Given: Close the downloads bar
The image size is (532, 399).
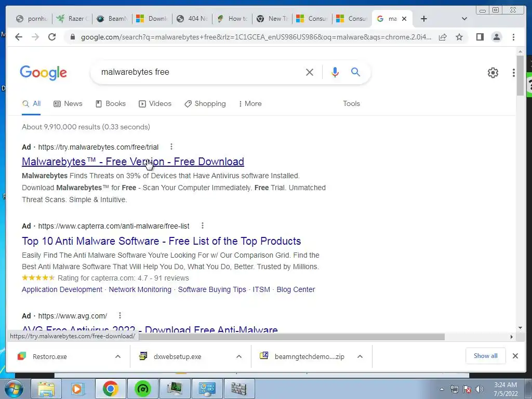Looking at the screenshot, I should click(x=515, y=356).
